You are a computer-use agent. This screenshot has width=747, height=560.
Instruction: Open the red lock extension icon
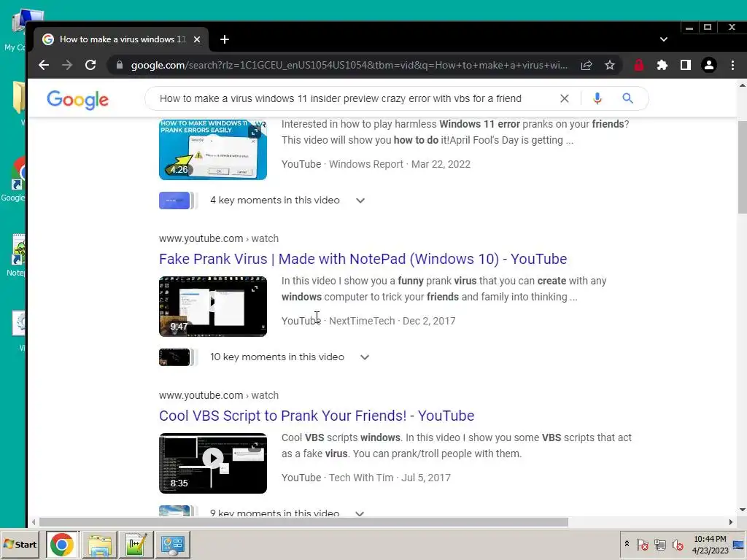pyautogui.click(x=639, y=65)
